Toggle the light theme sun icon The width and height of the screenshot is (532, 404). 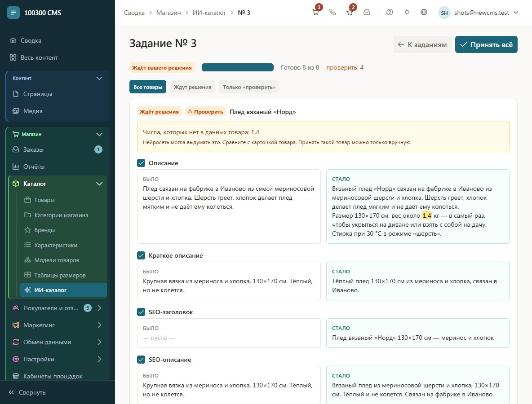pos(407,13)
